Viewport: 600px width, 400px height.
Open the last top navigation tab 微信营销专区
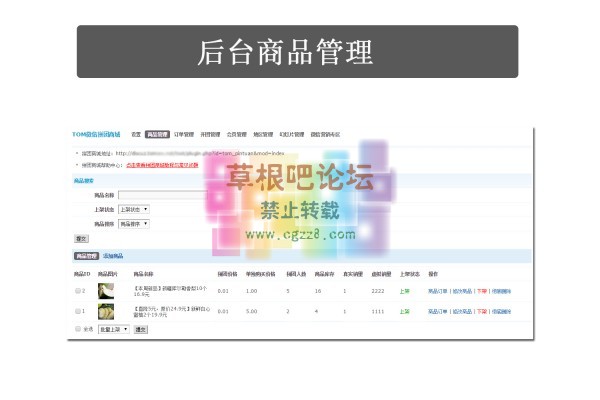coord(325,134)
